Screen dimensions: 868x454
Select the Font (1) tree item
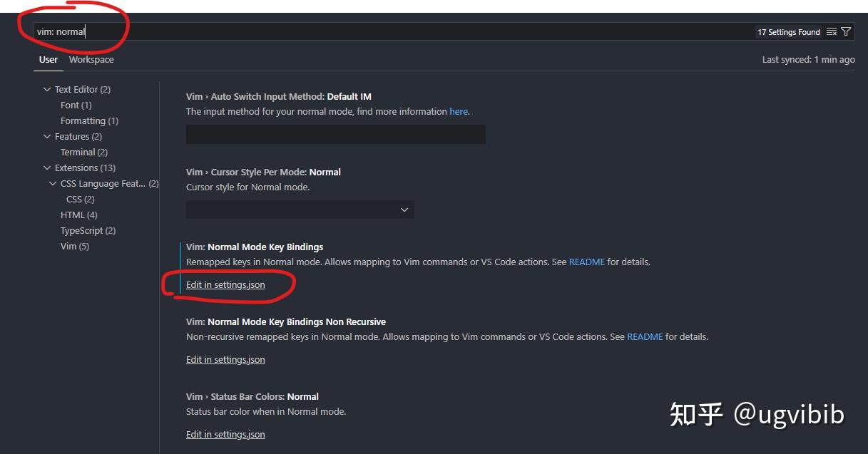[76, 105]
